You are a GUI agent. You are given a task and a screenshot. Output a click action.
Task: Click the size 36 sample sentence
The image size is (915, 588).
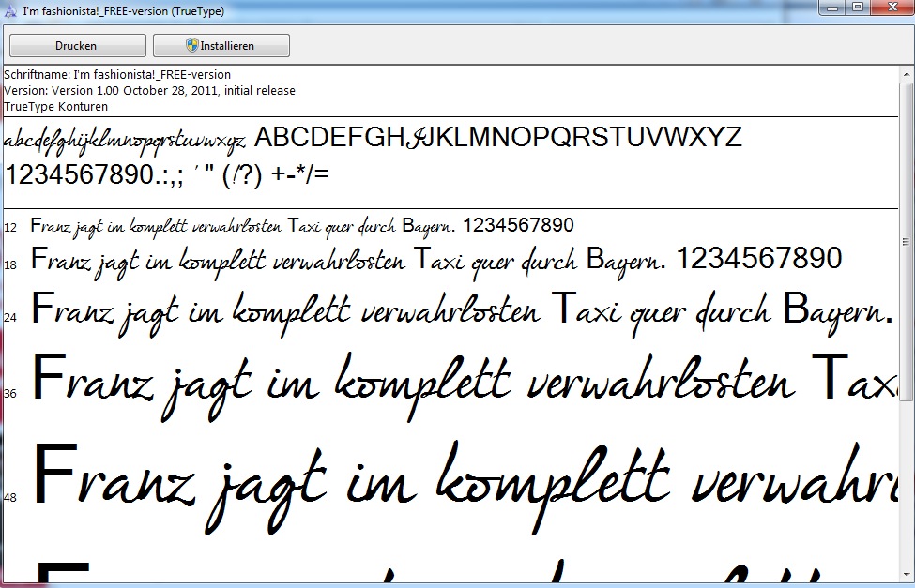tap(465, 385)
